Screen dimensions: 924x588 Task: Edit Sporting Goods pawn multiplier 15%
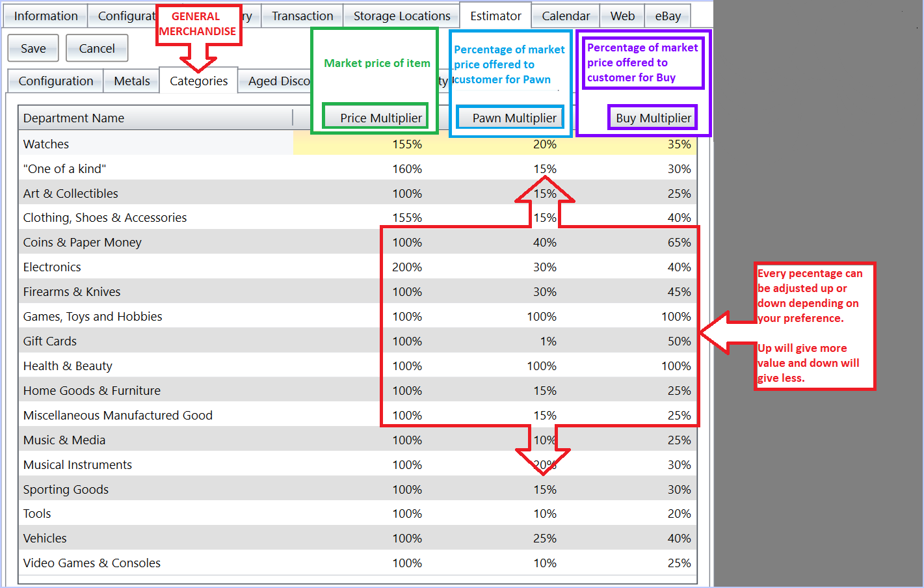point(545,489)
